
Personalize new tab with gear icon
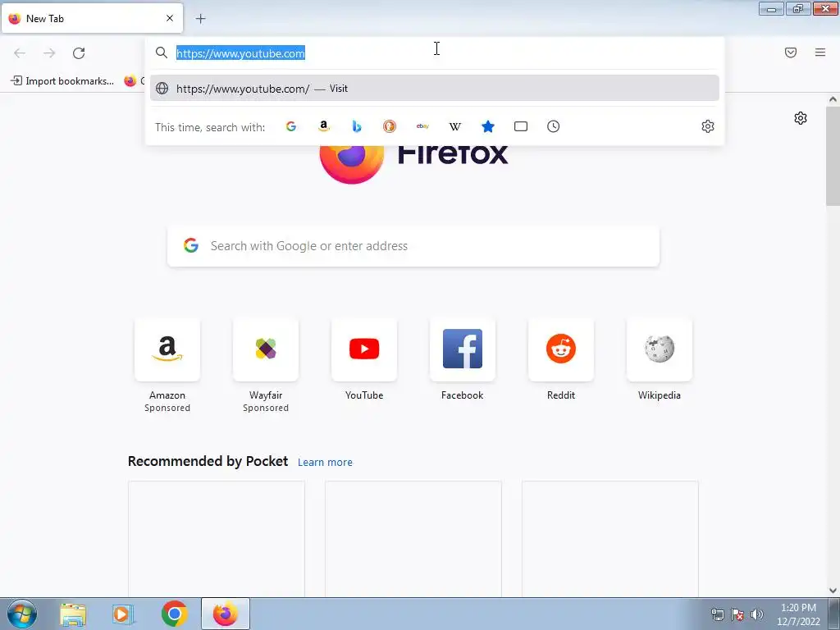point(801,118)
